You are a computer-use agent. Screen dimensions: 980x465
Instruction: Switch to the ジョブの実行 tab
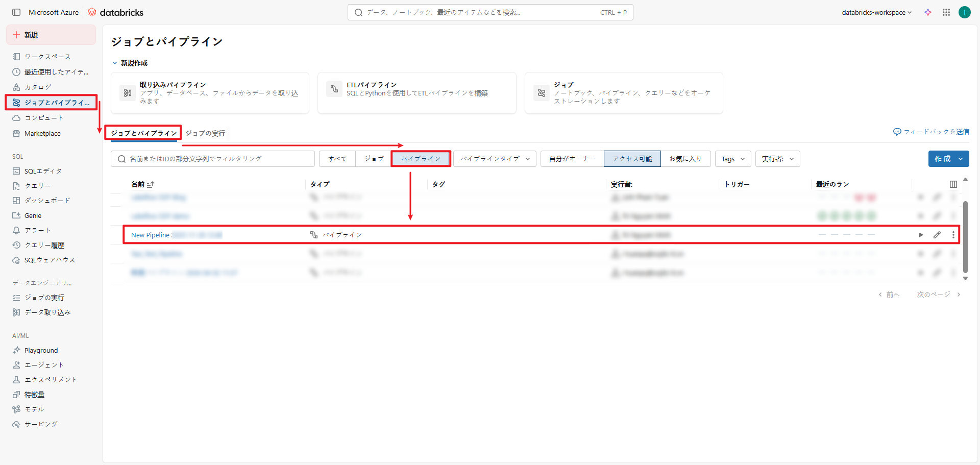(205, 133)
